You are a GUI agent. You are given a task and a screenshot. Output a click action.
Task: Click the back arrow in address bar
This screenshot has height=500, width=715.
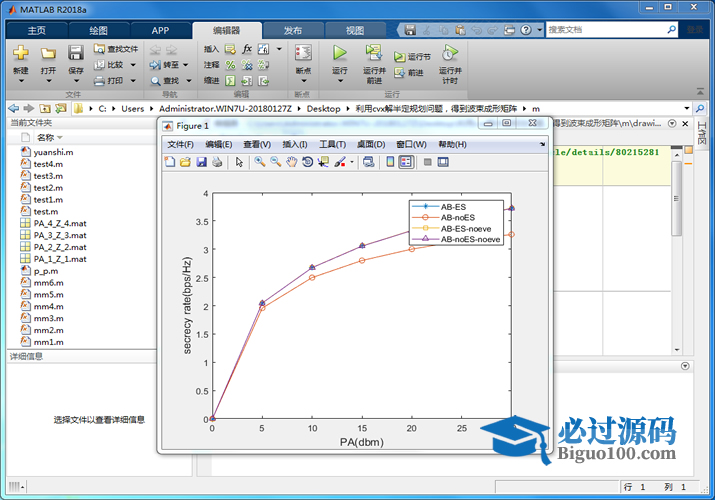click(x=14, y=108)
